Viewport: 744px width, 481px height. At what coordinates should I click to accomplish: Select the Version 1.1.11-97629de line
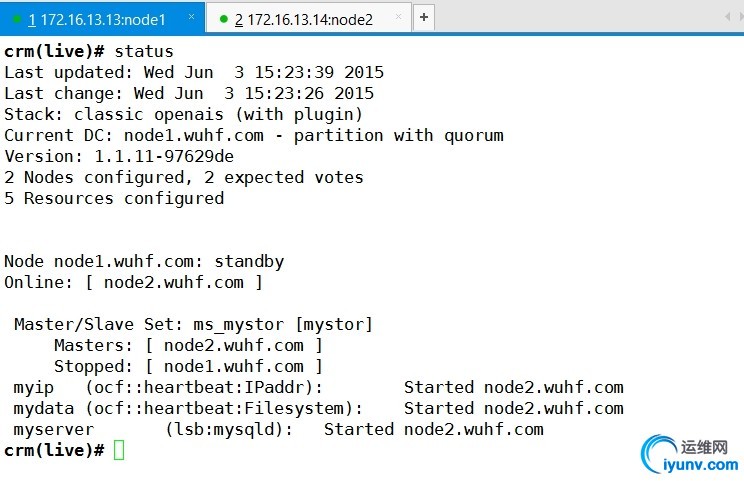(x=119, y=156)
